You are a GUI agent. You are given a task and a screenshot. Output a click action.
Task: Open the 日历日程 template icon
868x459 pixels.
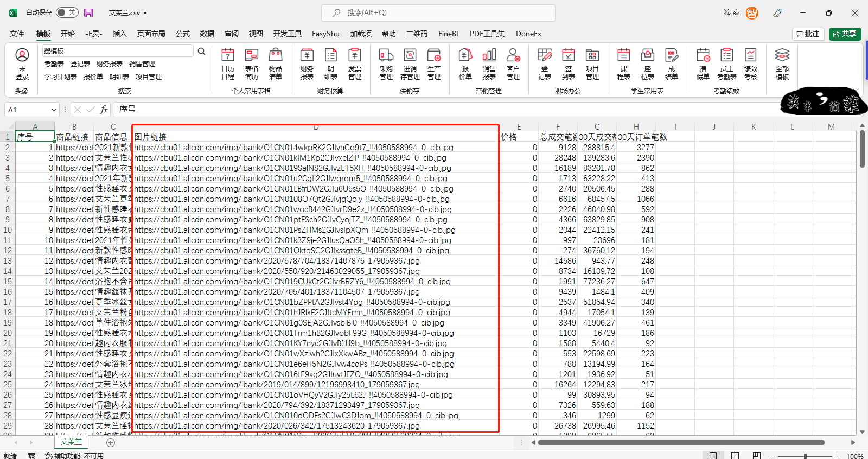click(228, 64)
